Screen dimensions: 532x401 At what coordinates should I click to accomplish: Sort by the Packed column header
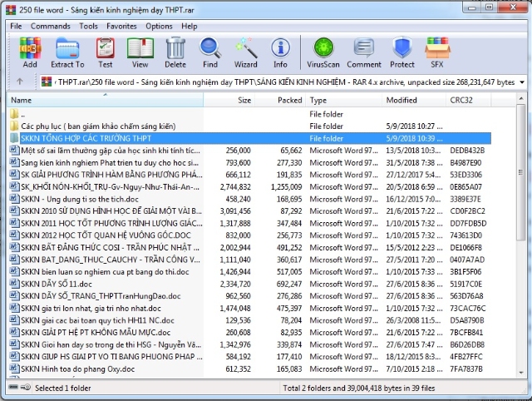click(x=280, y=100)
